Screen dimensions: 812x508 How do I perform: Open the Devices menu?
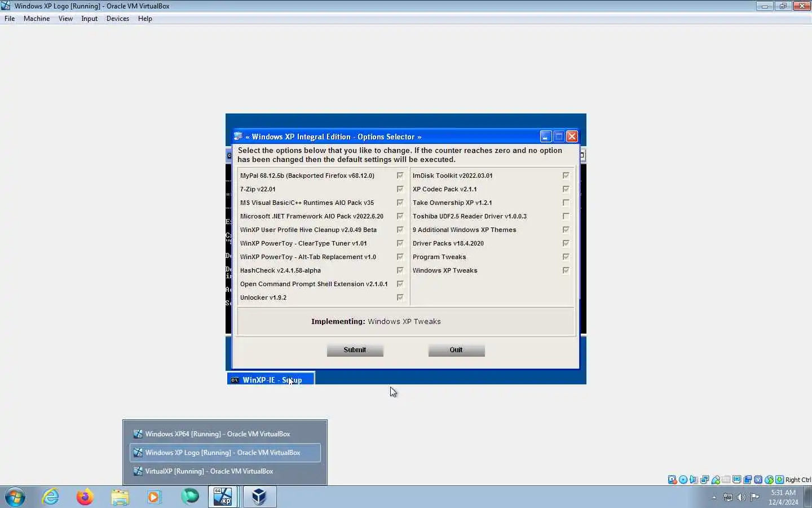117,19
